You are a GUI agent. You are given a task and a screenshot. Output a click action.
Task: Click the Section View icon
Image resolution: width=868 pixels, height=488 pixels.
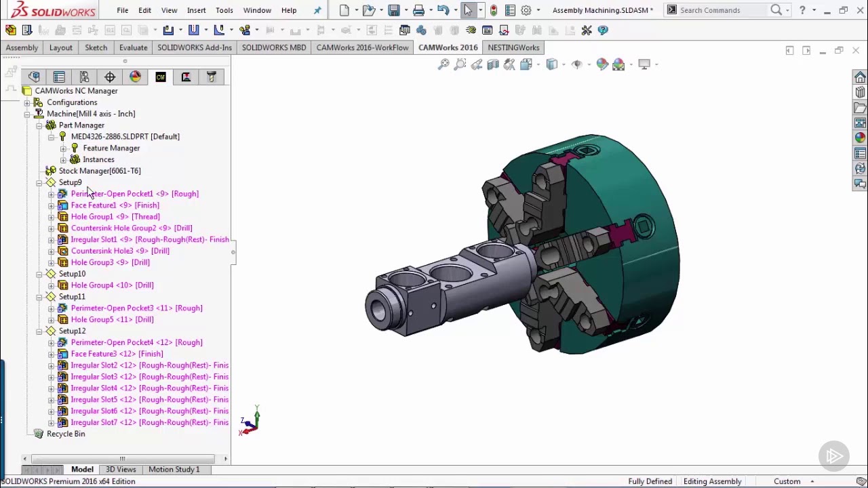[x=493, y=64]
